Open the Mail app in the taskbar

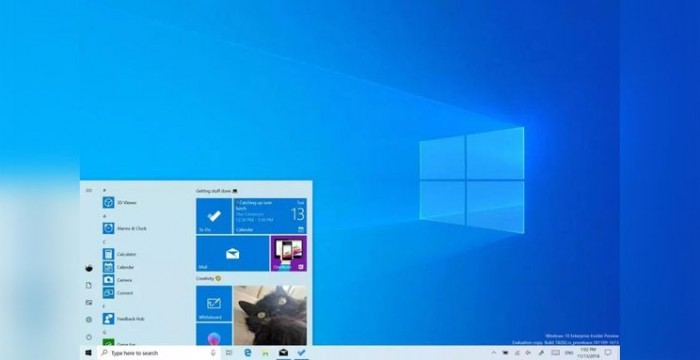[283, 353]
